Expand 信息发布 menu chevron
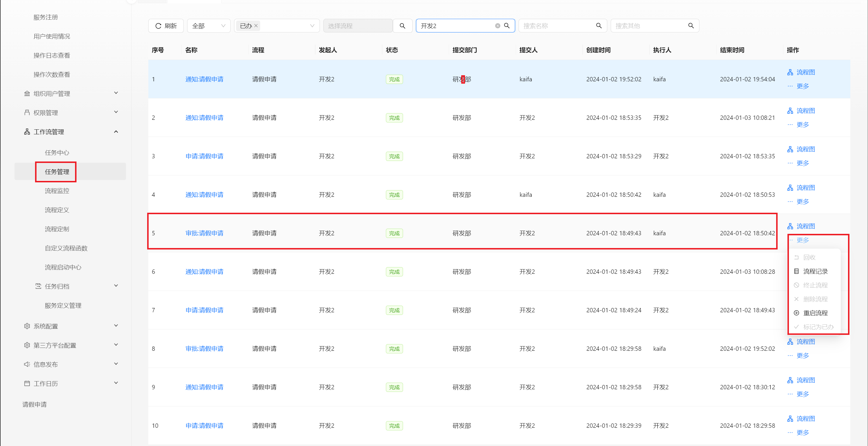 coord(116,364)
